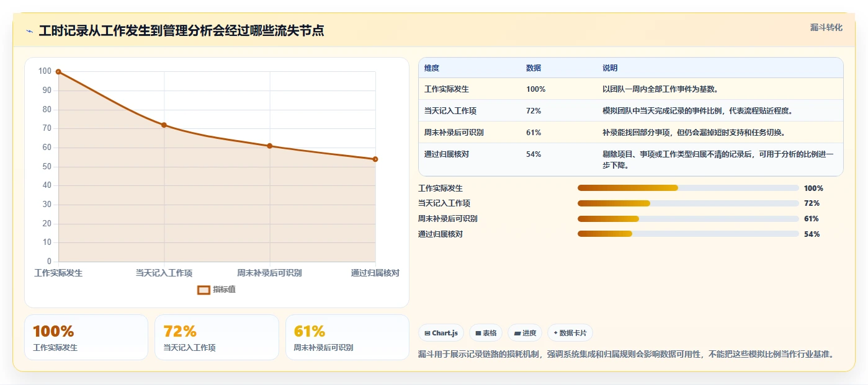Screen dimensions: 868x385
Task: Click the 72% stat card for 当天记入工作项
Action: [x=217, y=337]
